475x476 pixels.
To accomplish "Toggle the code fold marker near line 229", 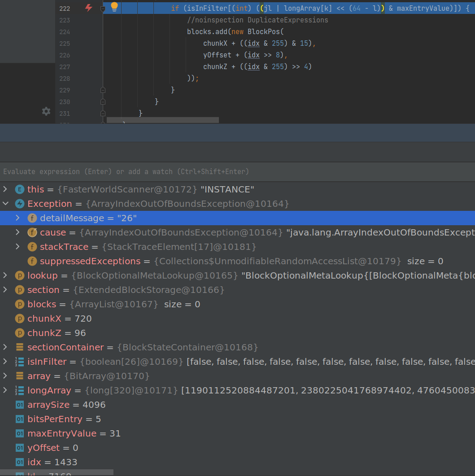I will [103, 90].
